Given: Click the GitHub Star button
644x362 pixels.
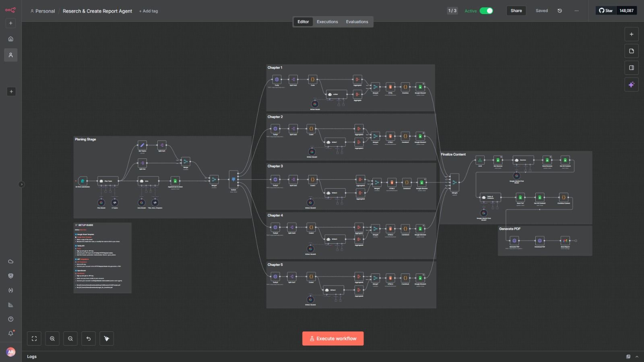Looking at the screenshot, I should (606, 11).
